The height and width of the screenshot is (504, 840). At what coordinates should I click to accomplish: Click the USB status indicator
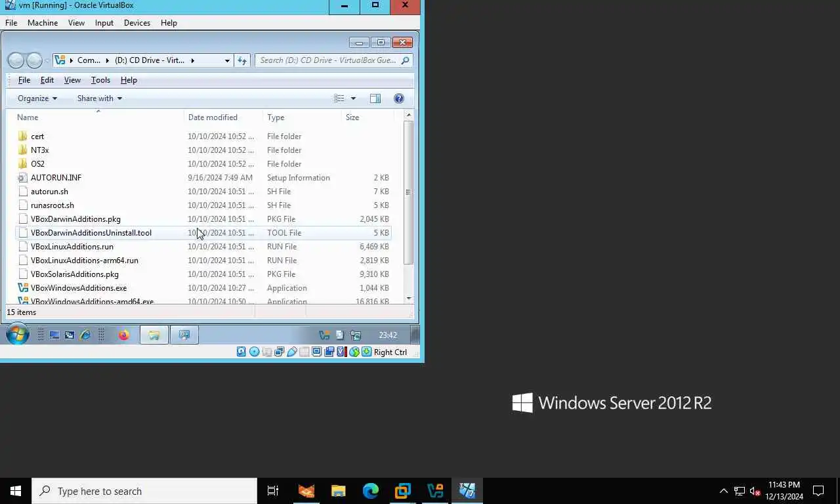292,352
